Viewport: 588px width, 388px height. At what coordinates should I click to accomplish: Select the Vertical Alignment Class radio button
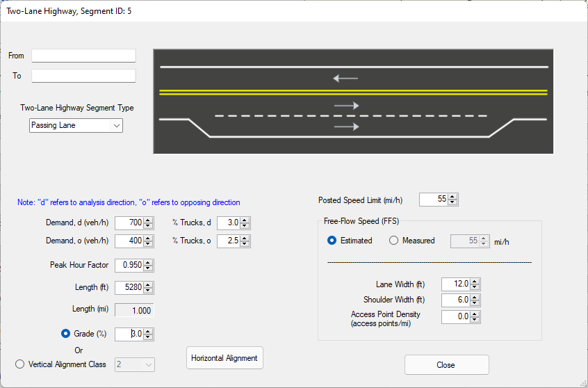coord(20,364)
